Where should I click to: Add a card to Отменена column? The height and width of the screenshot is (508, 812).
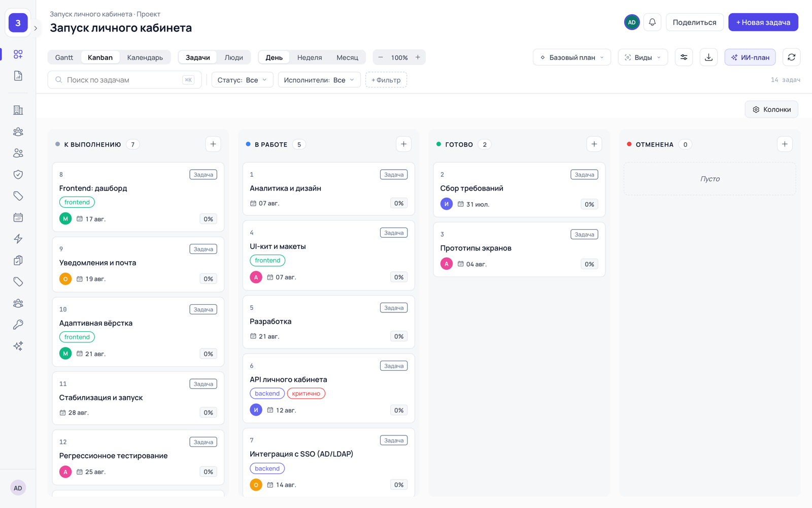785,144
